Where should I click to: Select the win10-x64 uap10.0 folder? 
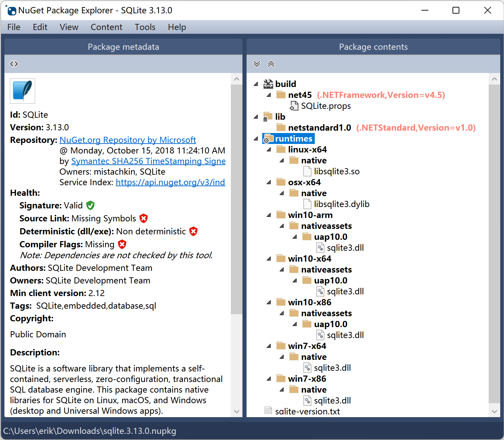[331, 280]
